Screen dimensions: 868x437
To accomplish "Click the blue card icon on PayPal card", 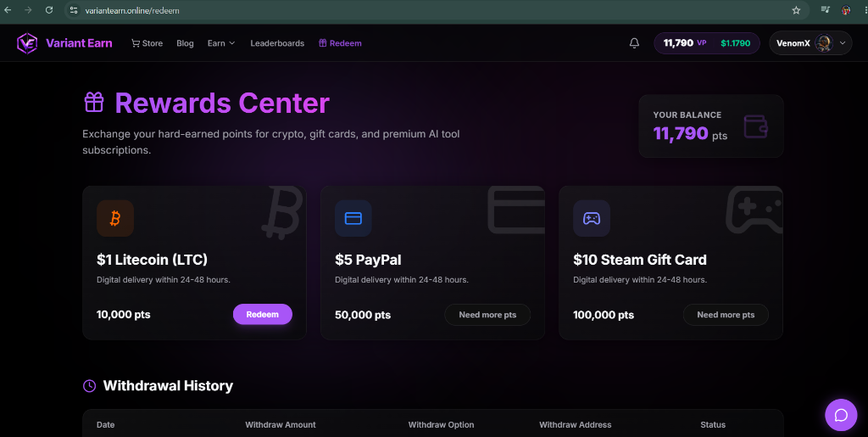I will pyautogui.click(x=353, y=218).
